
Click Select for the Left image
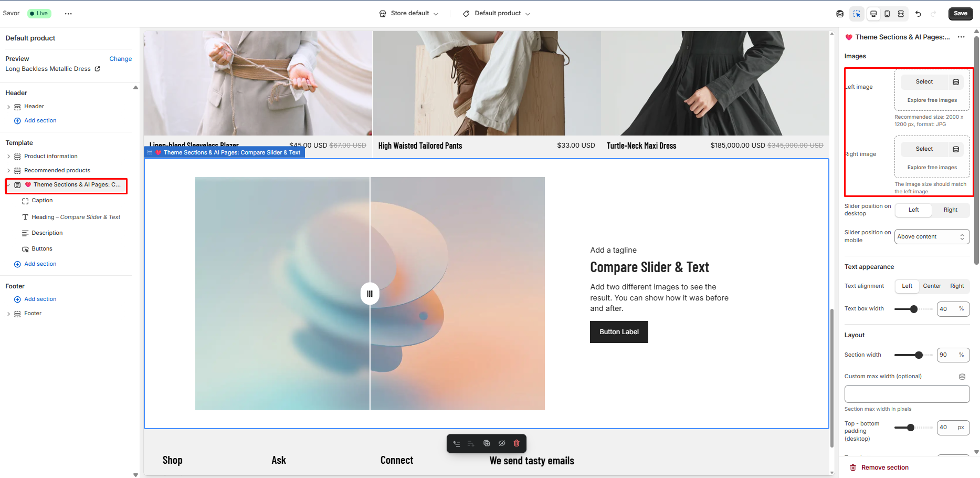924,82
